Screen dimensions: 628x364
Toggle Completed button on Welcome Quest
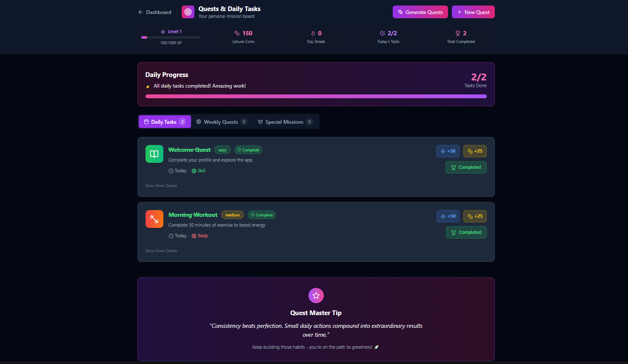click(x=466, y=167)
